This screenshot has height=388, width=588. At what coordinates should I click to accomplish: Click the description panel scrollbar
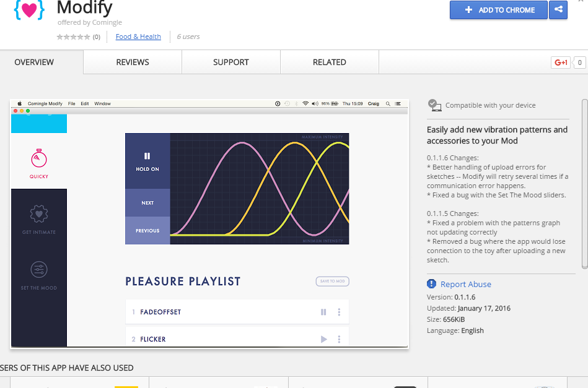pos(585,184)
